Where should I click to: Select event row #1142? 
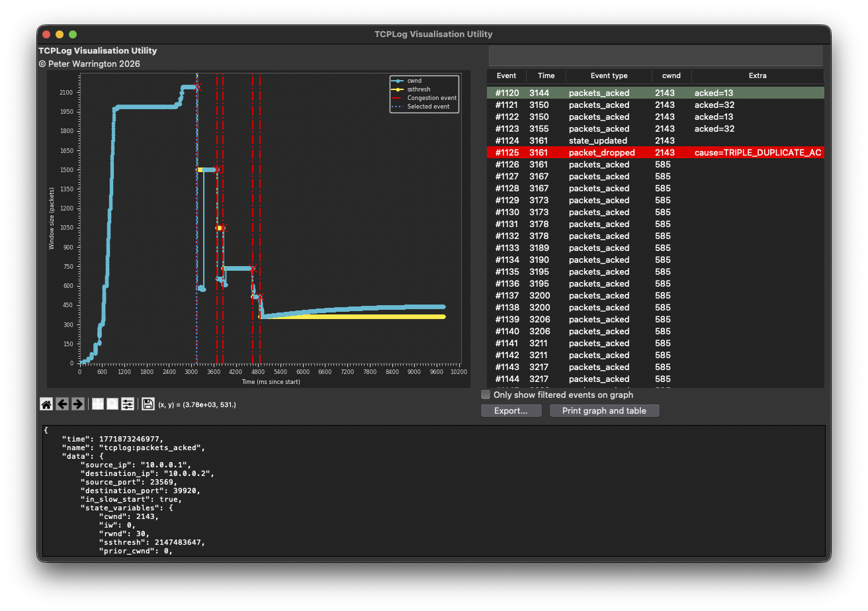pyautogui.click(x=656, y=355)
